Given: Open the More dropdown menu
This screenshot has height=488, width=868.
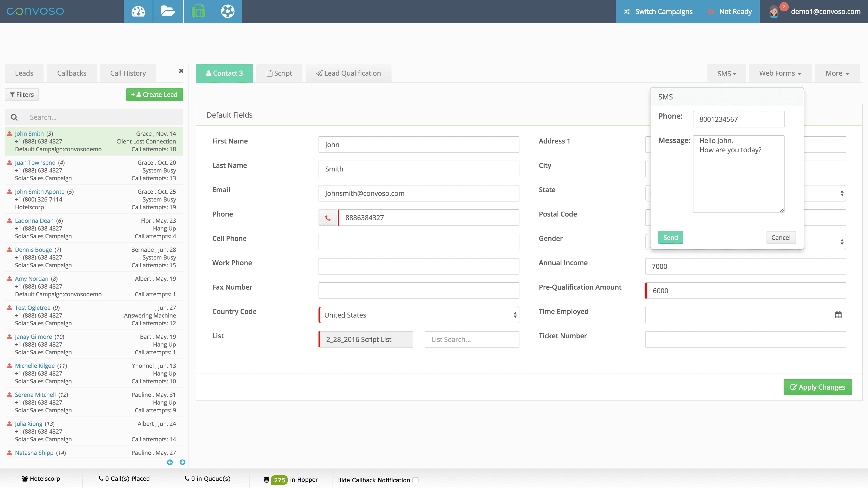Looking at the screenshot, I should [x=837, y=73].
